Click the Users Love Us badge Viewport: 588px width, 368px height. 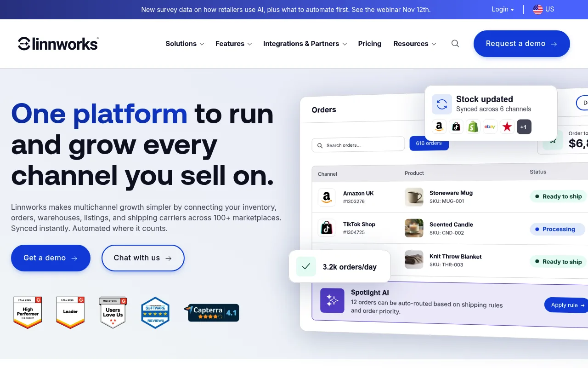click(113, 312)
